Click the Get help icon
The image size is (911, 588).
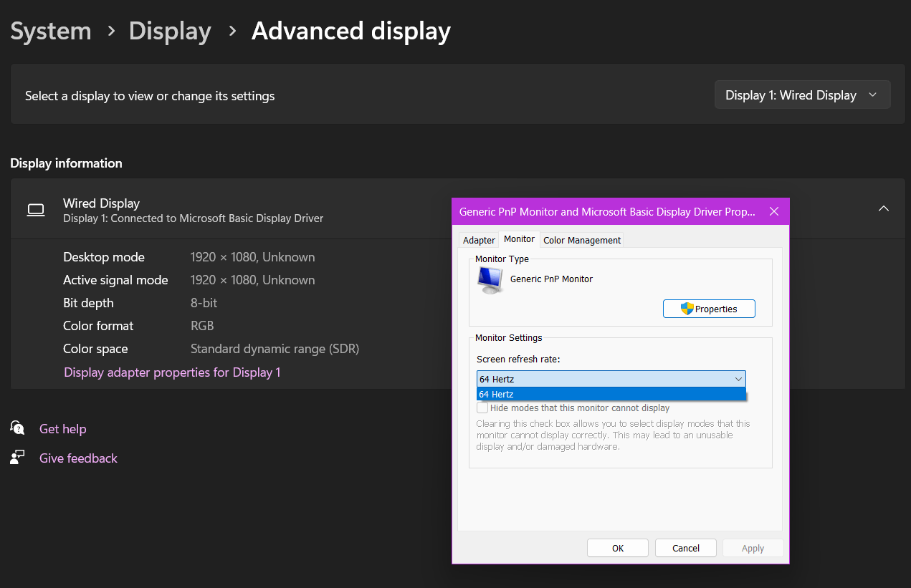tap(17, 428)
